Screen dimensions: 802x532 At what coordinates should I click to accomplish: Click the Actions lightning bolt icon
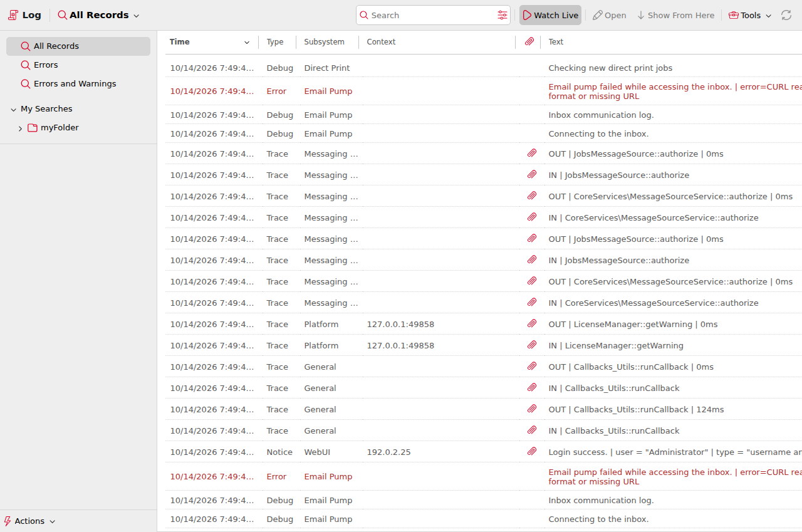8,521
